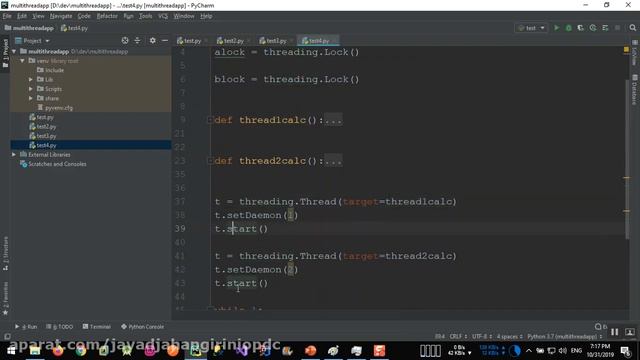
Task: Unfold the thread2calc function body
Action: coord(209,160)
